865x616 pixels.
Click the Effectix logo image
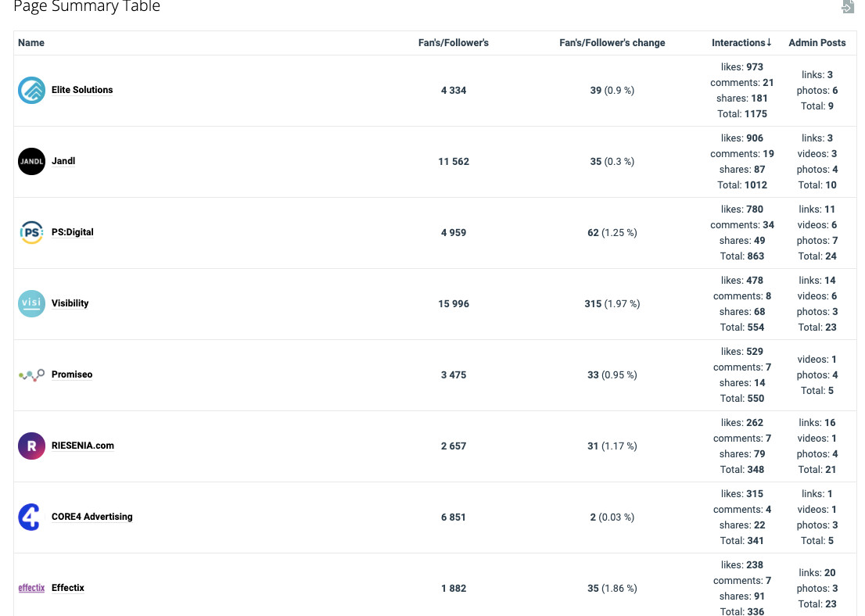[31, 588]
